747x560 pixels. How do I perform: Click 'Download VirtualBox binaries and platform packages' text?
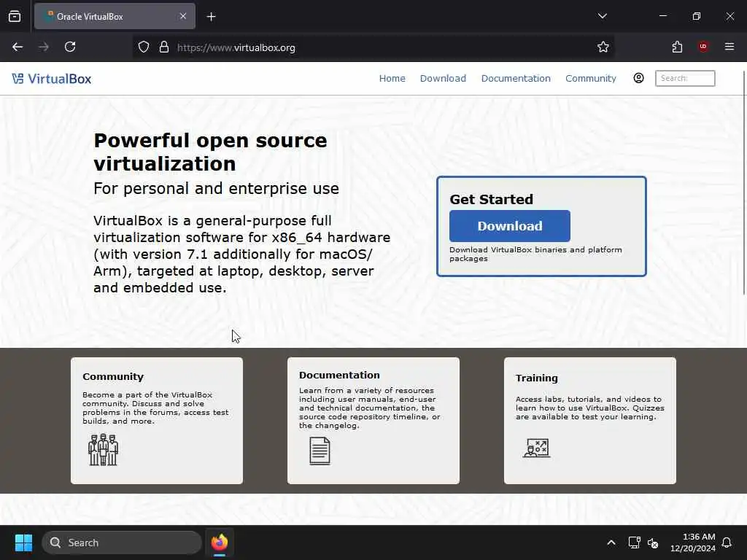coord(535,254)
